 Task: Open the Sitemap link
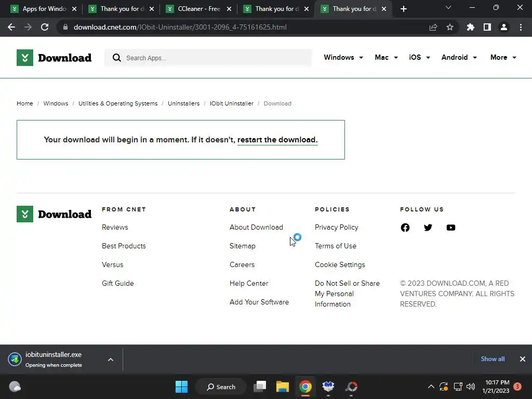tap(243, 246)
